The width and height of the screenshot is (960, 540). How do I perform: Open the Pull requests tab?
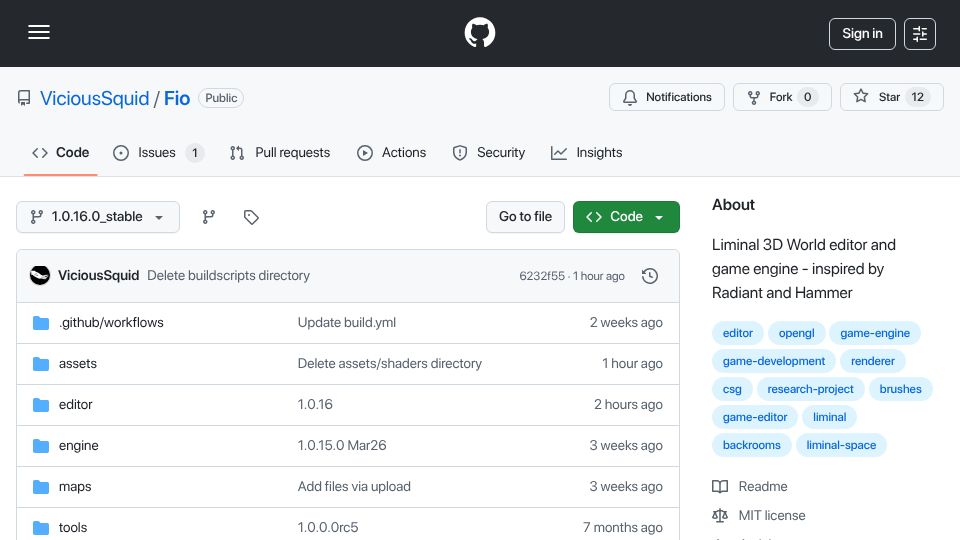(x=280, y=152)
